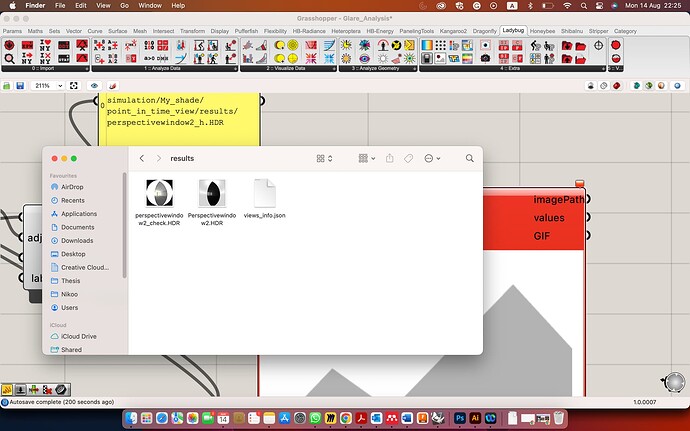690x431 pixels.
Task: Pick the purple eye view analysis icon
Action: [364, 58]
